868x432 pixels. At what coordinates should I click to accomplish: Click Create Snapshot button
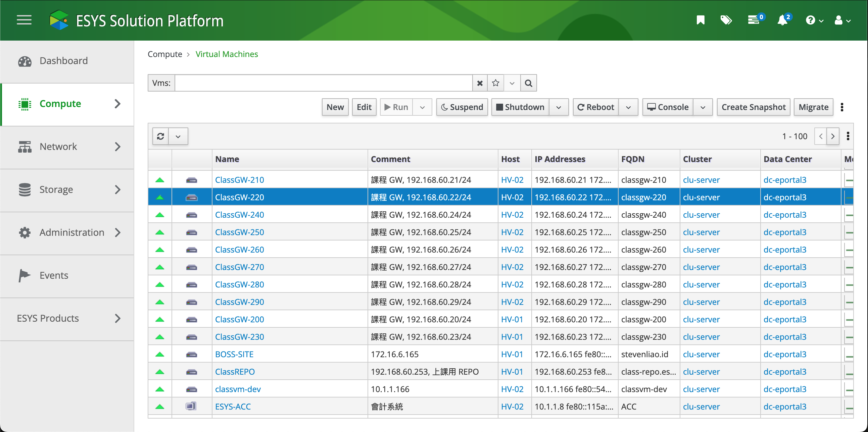(754, 107)
